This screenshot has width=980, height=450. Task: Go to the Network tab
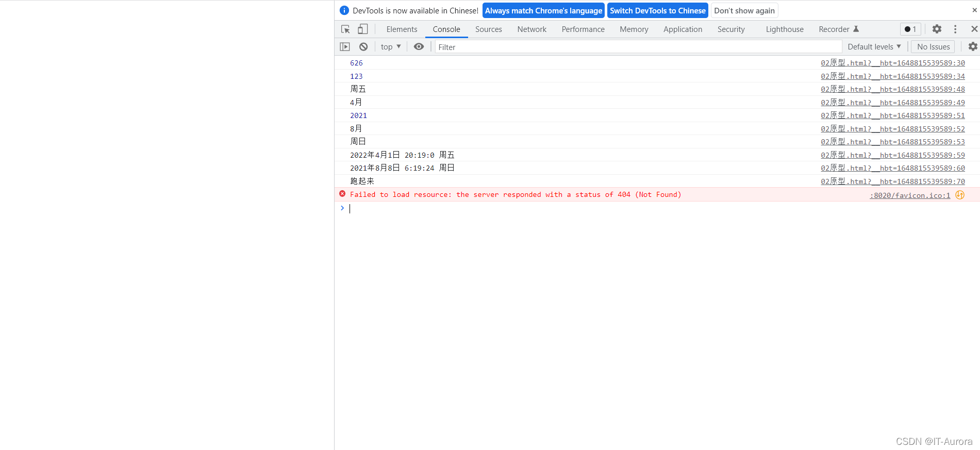click(532, 29)
